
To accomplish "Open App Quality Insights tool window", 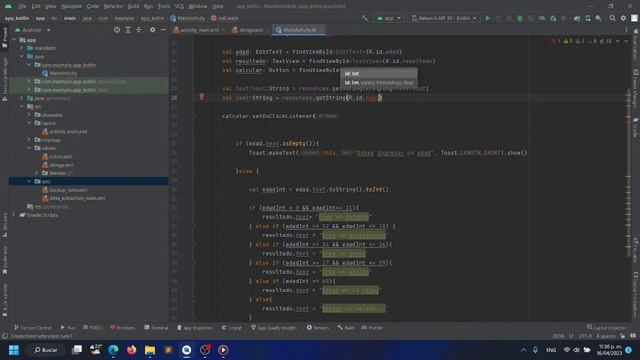I will (x=273, y=328).
